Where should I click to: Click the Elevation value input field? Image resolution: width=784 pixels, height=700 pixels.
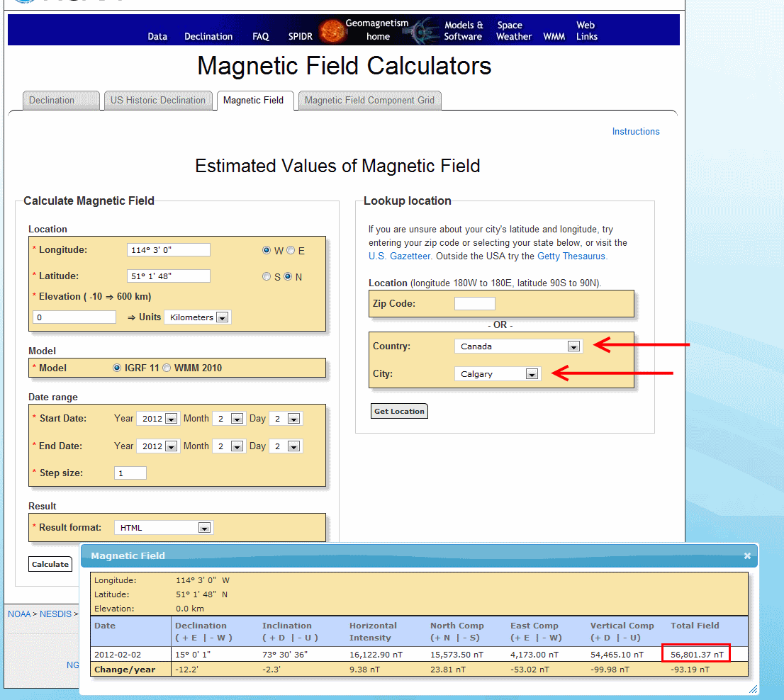click(x=74, y=317)
